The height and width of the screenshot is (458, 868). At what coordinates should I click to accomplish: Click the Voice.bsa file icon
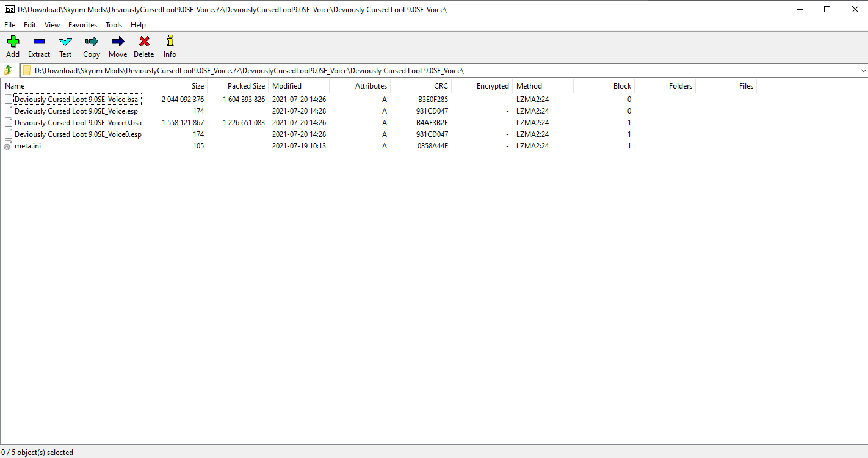point(8,100)
